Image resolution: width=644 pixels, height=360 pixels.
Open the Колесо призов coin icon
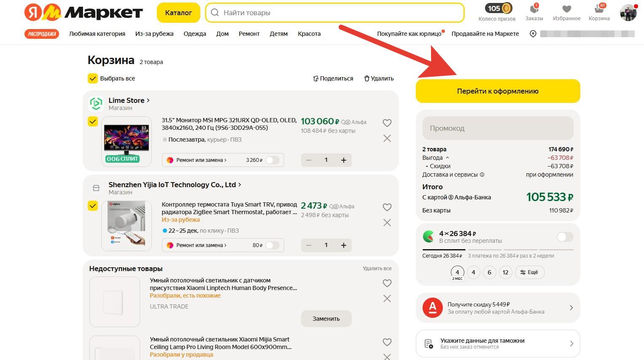(x=507, y=8)
